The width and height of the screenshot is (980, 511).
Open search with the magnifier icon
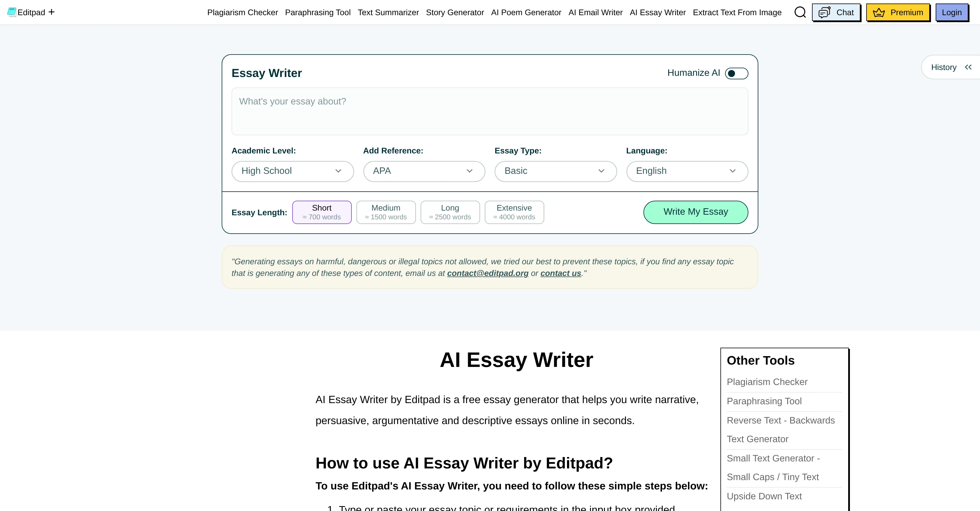click(800, 12)
